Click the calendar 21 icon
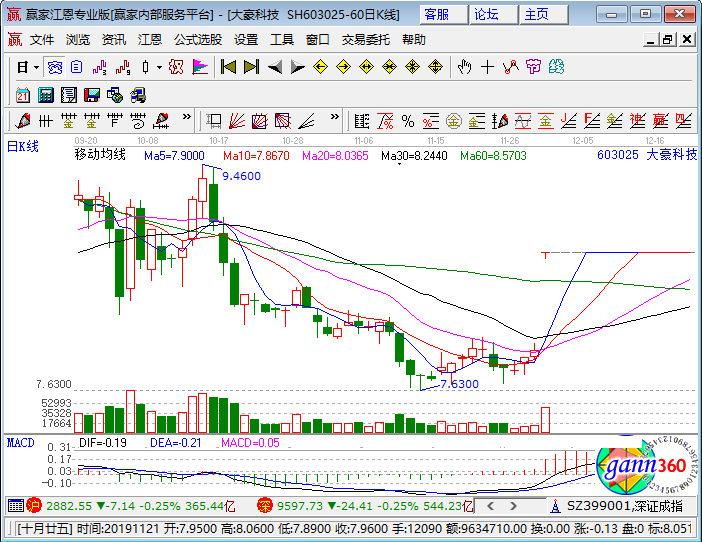 point(22,95)
